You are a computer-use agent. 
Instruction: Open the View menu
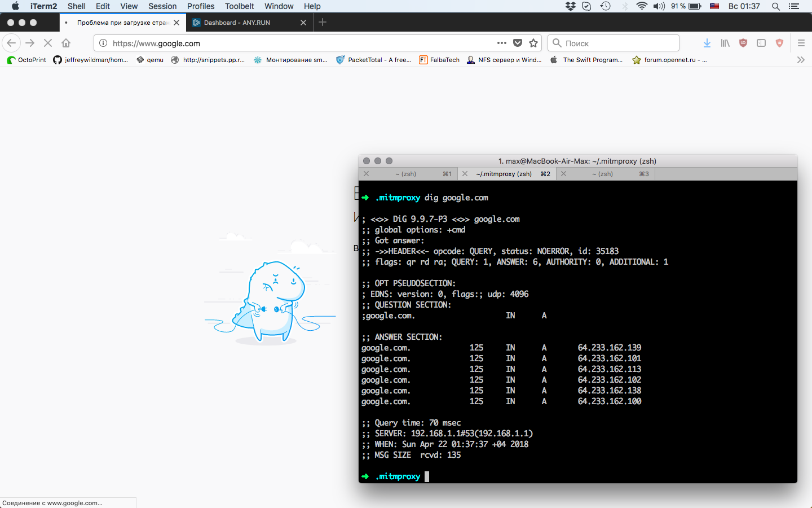coord(129,6)
